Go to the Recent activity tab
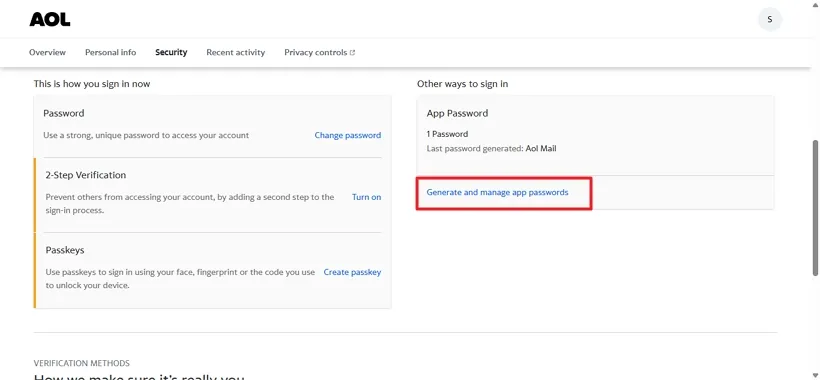820x380 pixels. coord(235,52)
